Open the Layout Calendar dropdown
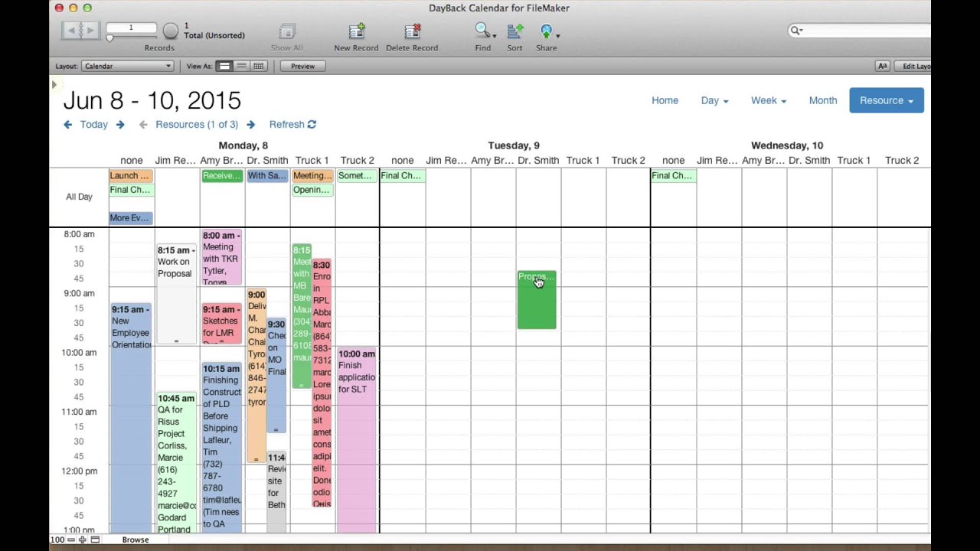This screenshot has width=980, height=551. tap(127, 67)
